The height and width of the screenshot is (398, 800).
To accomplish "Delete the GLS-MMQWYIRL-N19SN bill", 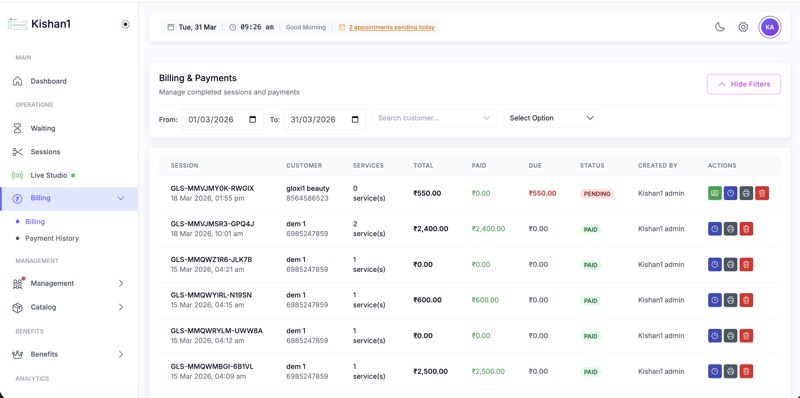I will (x=746, y=300).
